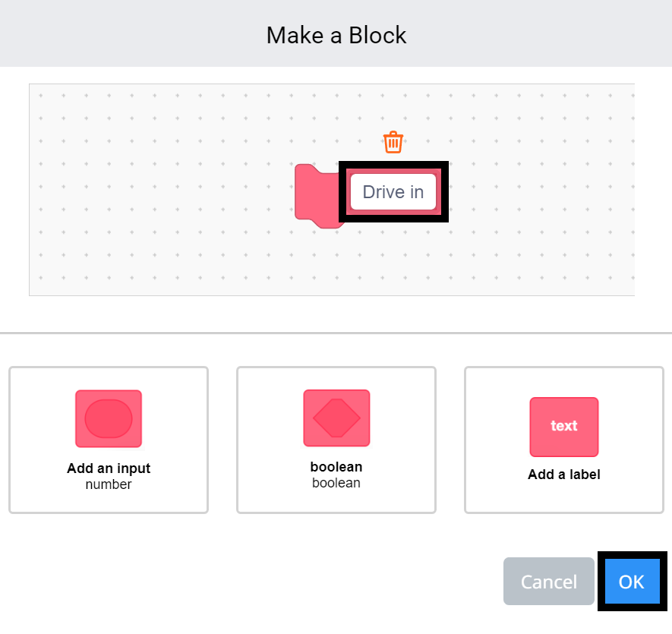Click the 'text' label inside the pink square

563,427
